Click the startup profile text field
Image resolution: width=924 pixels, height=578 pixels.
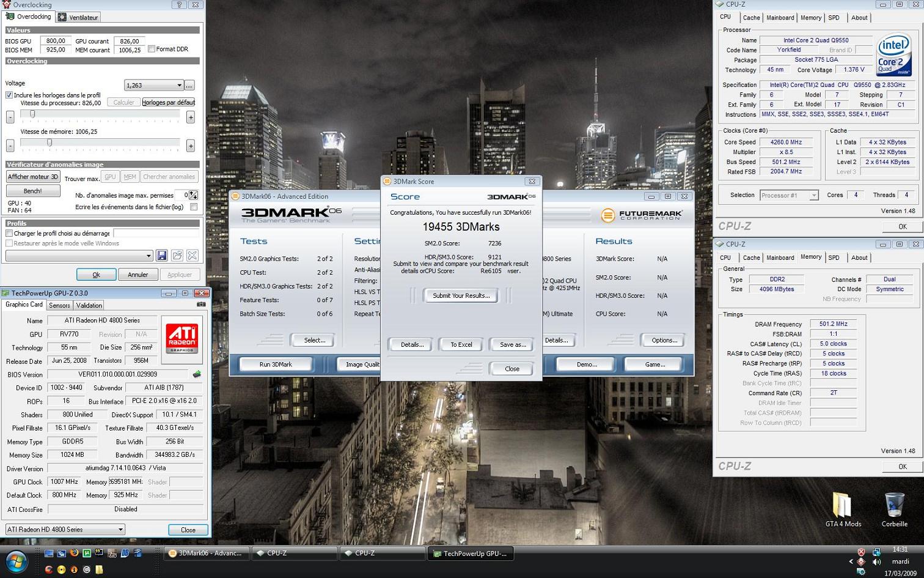pos(156,233)
